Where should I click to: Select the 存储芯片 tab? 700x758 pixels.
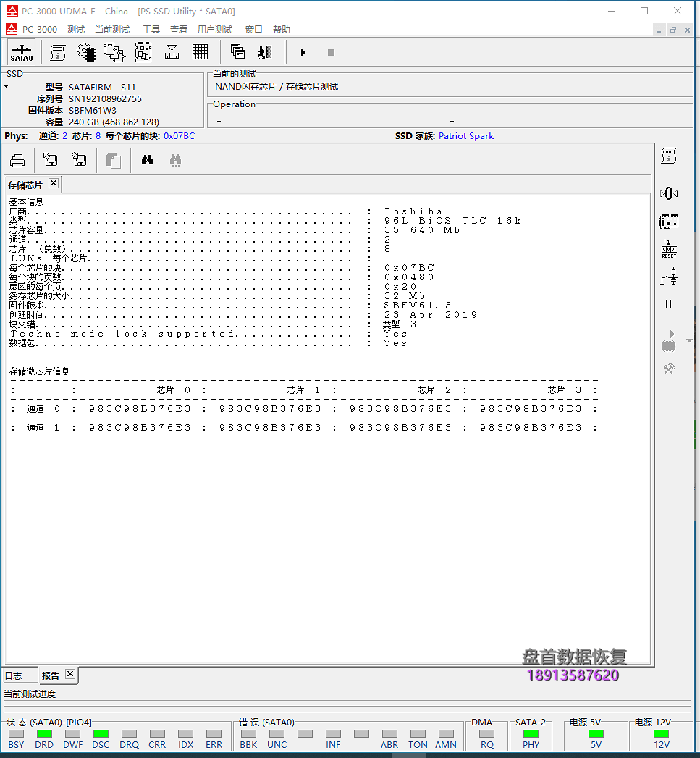pyautogui.click(x=25, y=185)
